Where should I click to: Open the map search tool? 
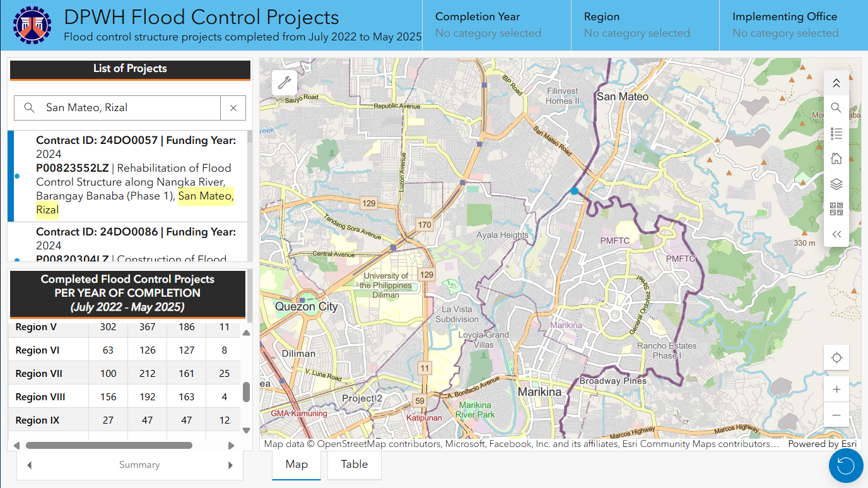[836, 107]
